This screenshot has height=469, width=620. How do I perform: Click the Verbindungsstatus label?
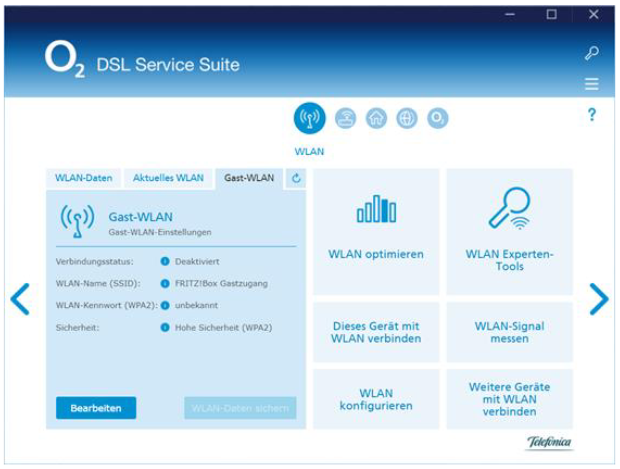coord(95,262)
